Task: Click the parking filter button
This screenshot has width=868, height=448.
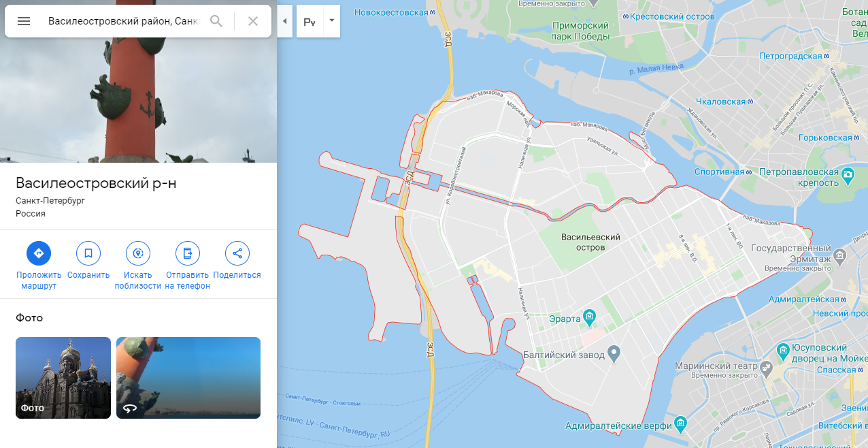Action: [x=310, y=21]
